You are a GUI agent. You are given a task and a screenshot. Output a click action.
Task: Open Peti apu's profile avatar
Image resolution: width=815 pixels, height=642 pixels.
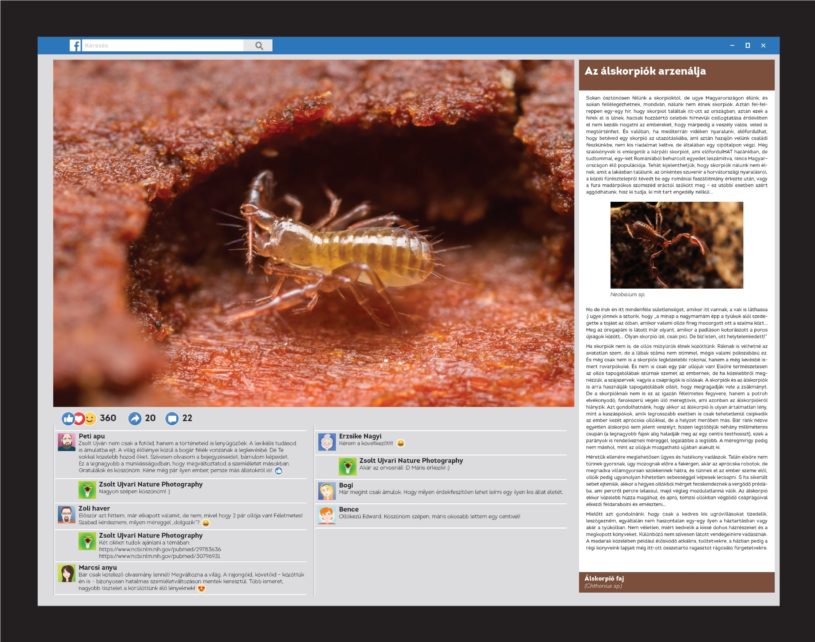pos(66,443)
